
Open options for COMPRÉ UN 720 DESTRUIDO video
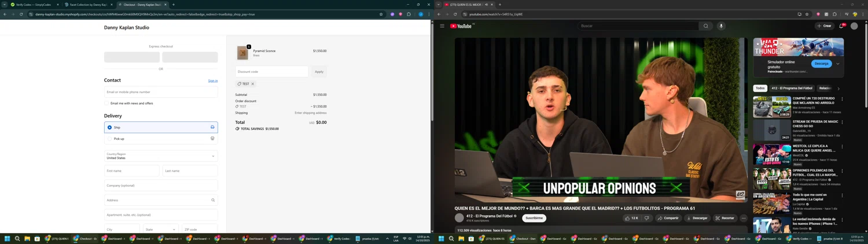tap(842, 99)
